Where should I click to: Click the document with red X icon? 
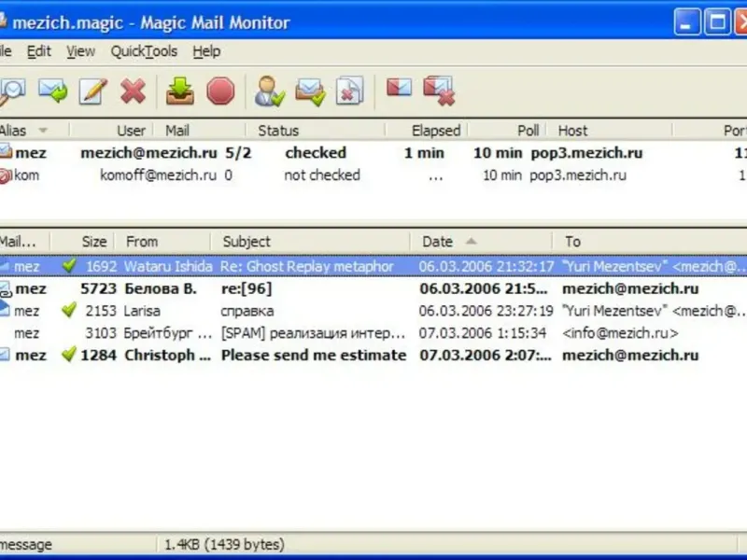click(x=349, y=91)
